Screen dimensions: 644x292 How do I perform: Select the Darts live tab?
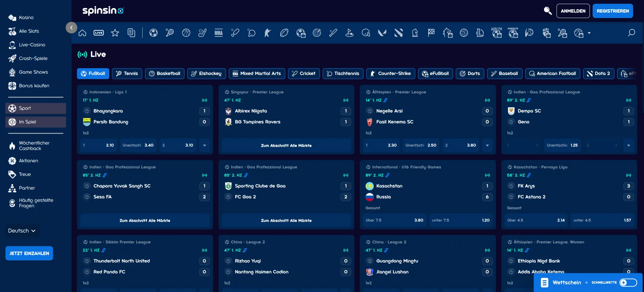470,74
